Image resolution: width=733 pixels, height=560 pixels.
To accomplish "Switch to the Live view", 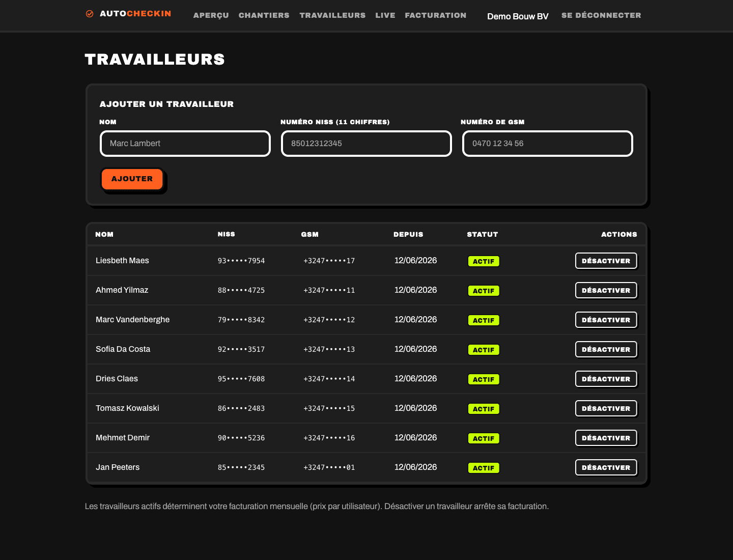I will [x=385, y=15].
